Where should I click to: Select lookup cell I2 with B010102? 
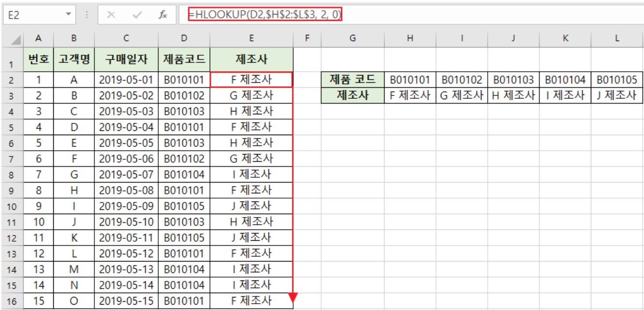click(462, 79)
